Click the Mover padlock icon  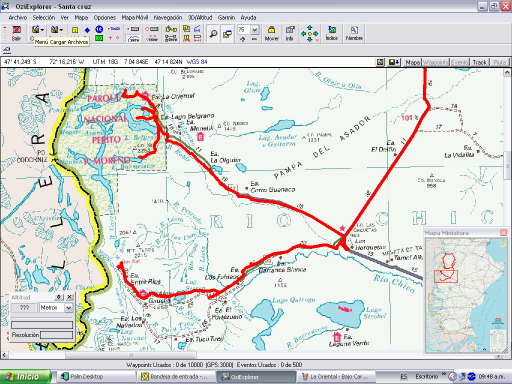pyautogui.click(x=271, y=33)
